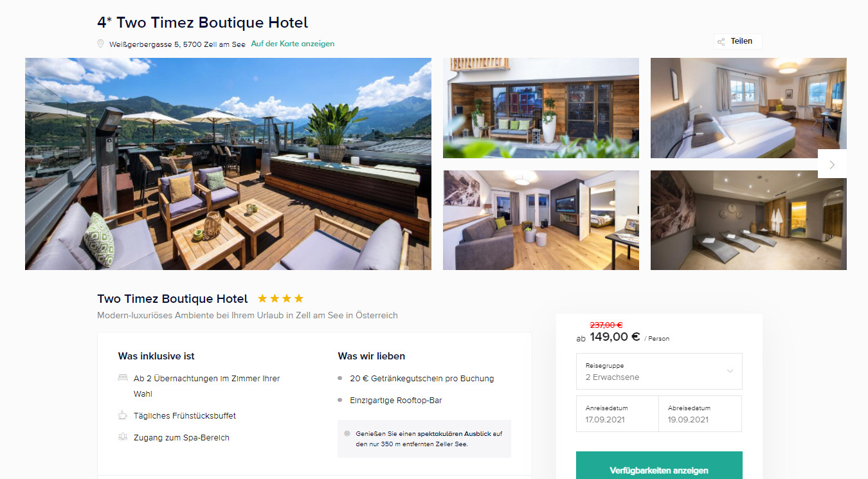Click the coffee cup icon by Frühstücksbuffet
The width and height of the screenshot is (868, 479).
coord(123,415)
